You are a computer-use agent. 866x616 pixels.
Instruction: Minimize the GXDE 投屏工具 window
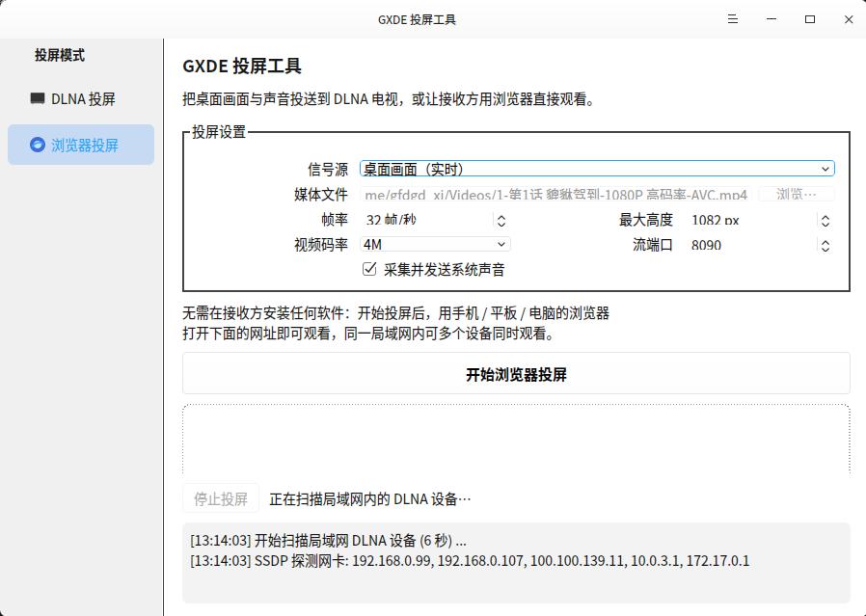771,19
